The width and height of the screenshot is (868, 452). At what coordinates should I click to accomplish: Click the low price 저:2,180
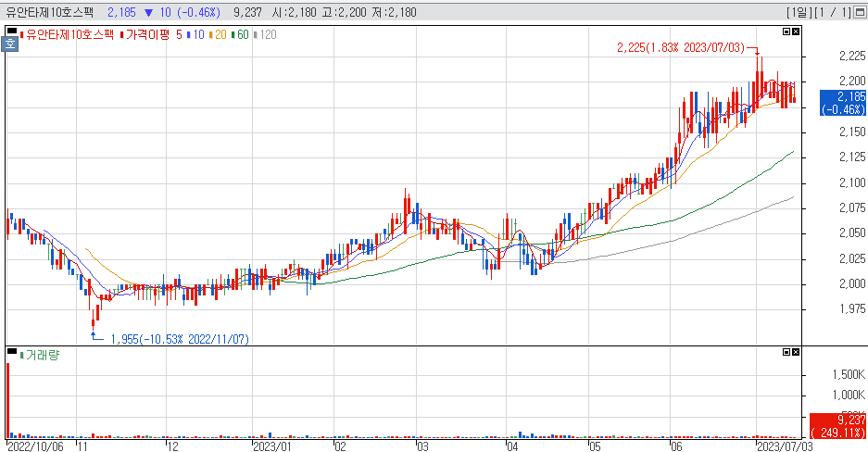(394, 12)
